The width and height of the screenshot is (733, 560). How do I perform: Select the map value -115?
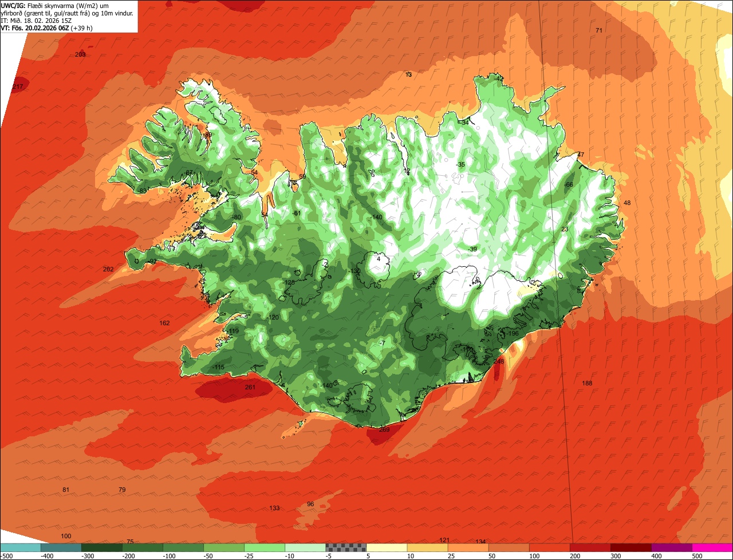pyautogui.click(x=218, y=367)
